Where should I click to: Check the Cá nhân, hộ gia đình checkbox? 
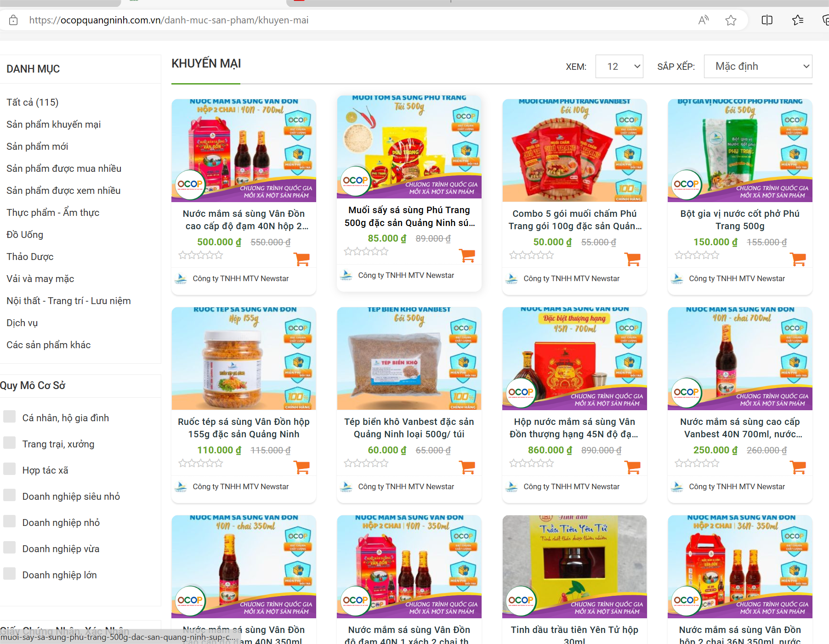(x=10, y=417)
